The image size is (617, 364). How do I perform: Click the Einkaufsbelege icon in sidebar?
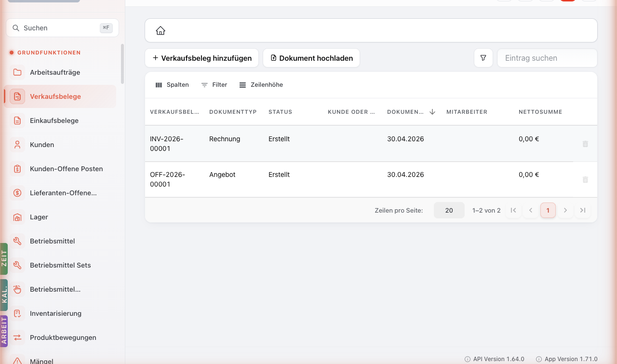(17, 121)
